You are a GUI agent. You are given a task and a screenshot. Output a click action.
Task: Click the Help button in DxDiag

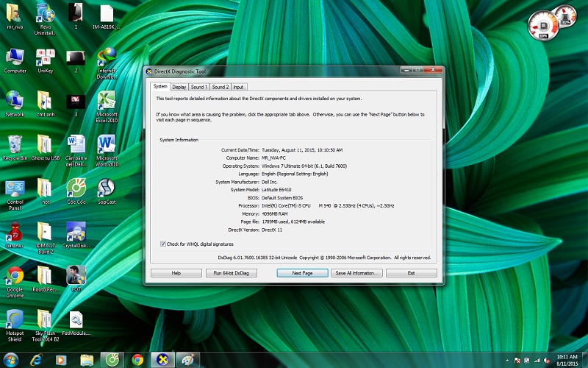coord(176,273)
